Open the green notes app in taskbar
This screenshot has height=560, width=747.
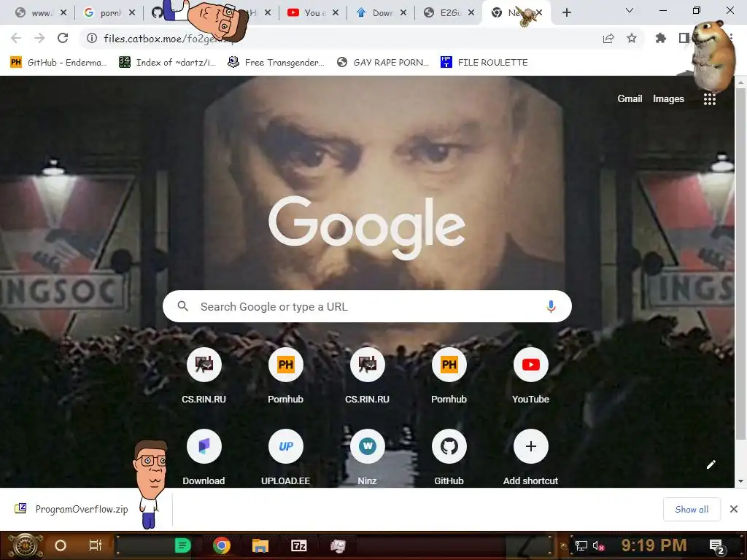[182, 545]
